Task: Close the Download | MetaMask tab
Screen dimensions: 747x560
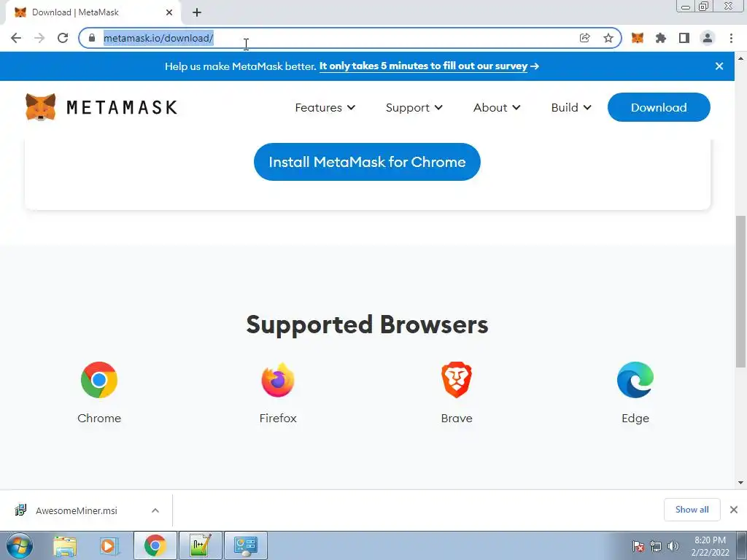Action: [x=169, y=12]
